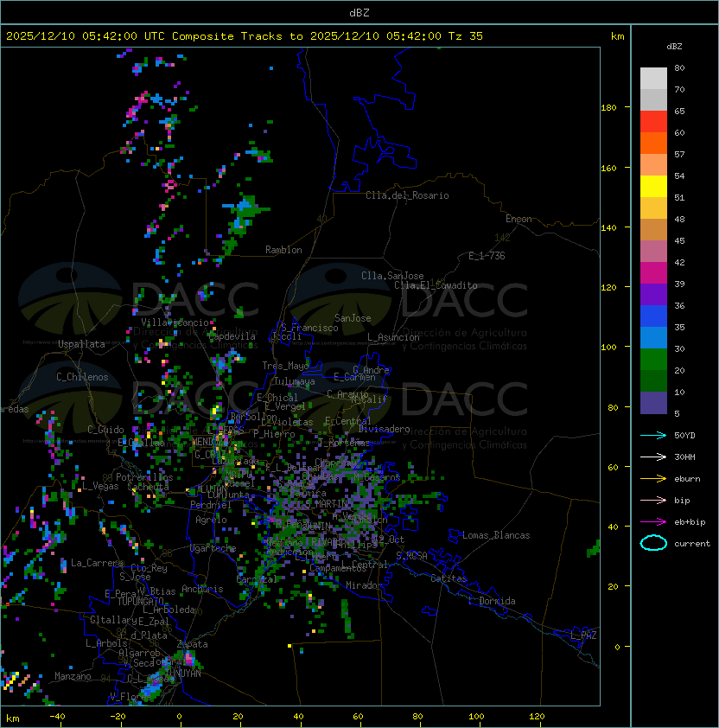Click the 'dBZ' title at top
Viewport: 719px width, 728px height.
[359, 12]
